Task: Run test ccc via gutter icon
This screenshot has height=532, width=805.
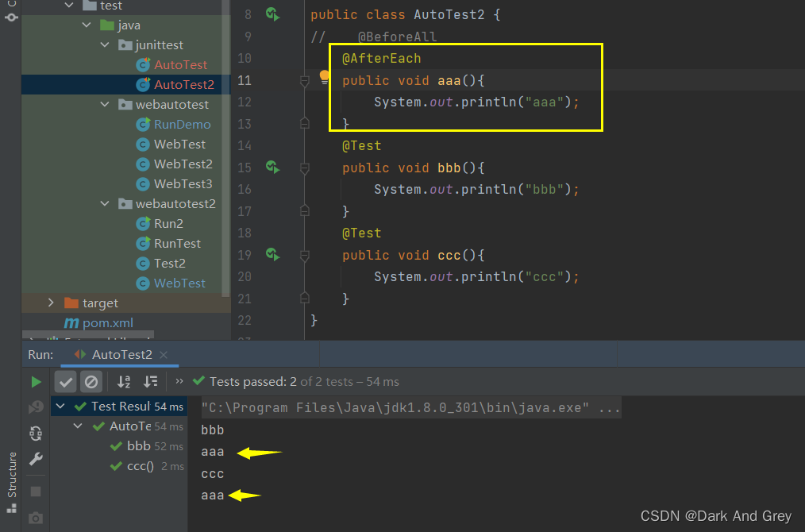Action: coord(272,254)
